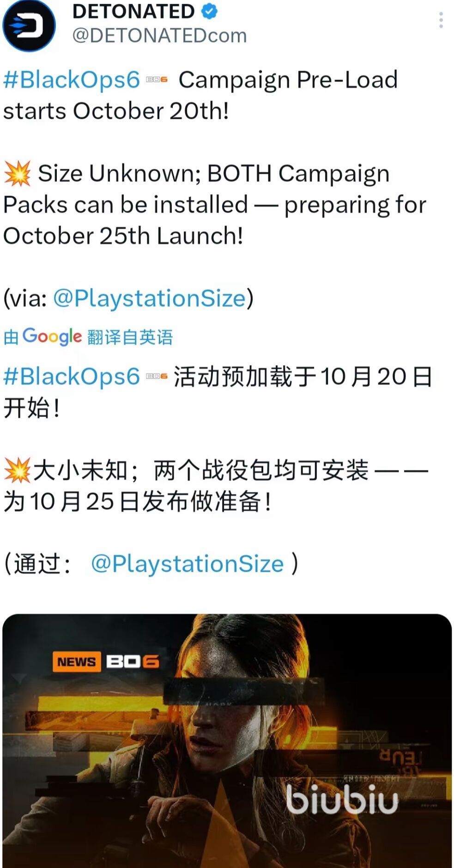Image resolution: width=454 pixels, height=868 pixels.
Task: Open the @DETONATEDcom handle
Action: coord(159,36)
